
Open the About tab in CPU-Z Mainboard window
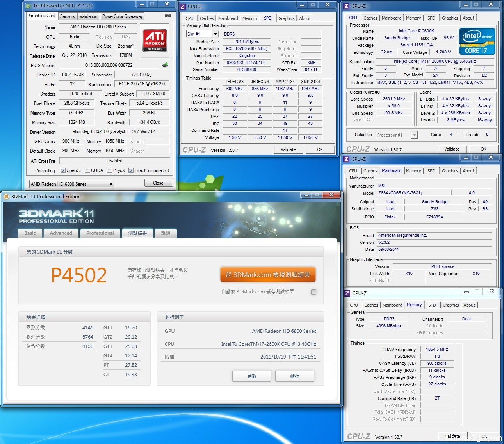pos(469,171)
